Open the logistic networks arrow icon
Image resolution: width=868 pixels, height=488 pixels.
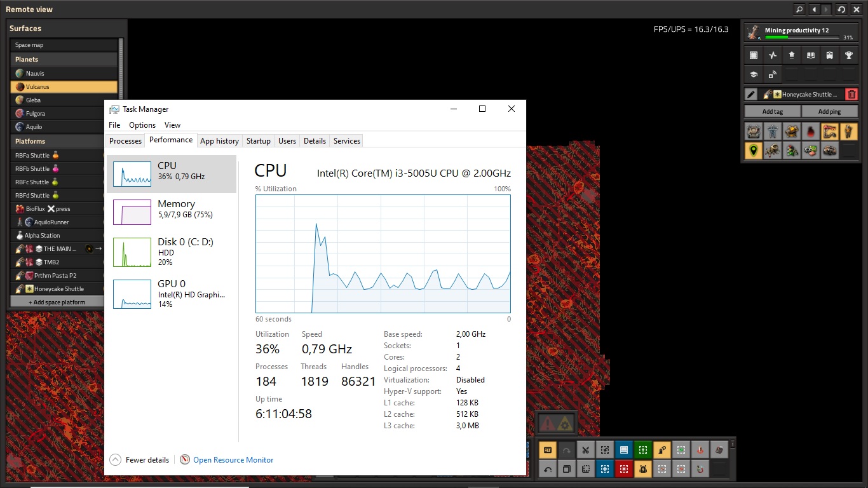coord(792,55)
